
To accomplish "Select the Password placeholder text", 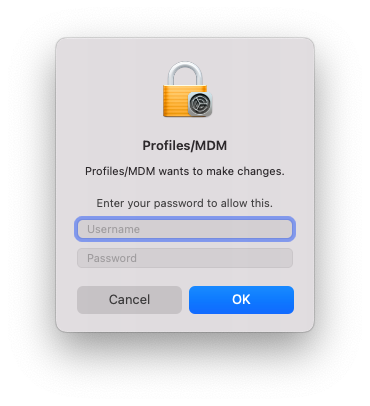I will pyautogui.click(x=112, y=258).
